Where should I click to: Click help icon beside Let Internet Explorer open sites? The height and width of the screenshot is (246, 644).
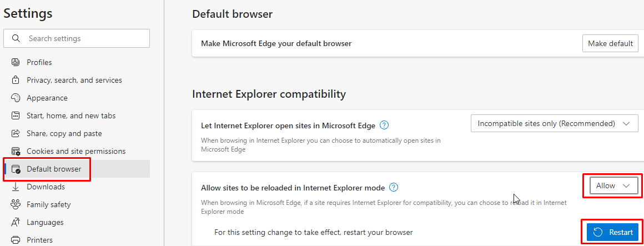[384, 125]
